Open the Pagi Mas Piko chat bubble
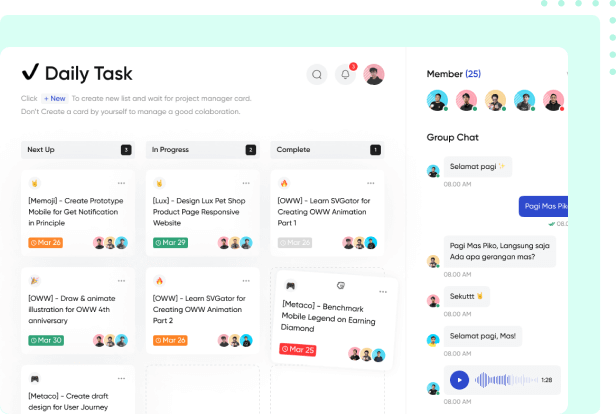 543,206
